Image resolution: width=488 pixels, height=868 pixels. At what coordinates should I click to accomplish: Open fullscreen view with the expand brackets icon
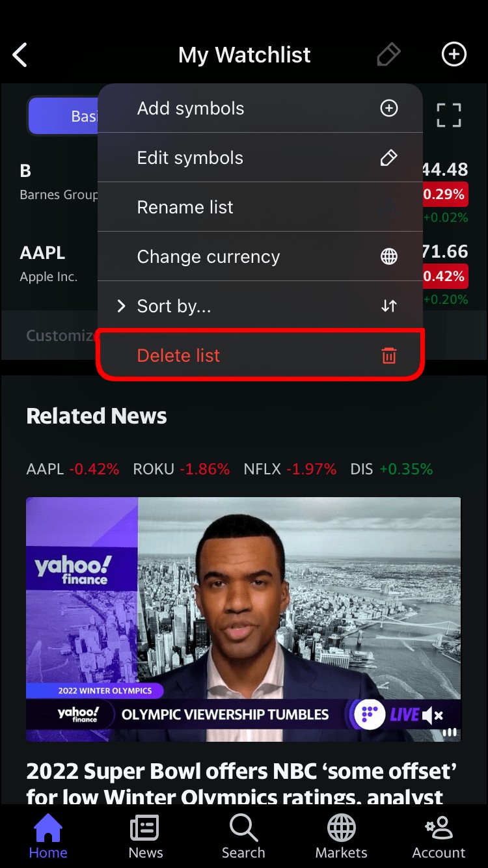tap(449, 115)
